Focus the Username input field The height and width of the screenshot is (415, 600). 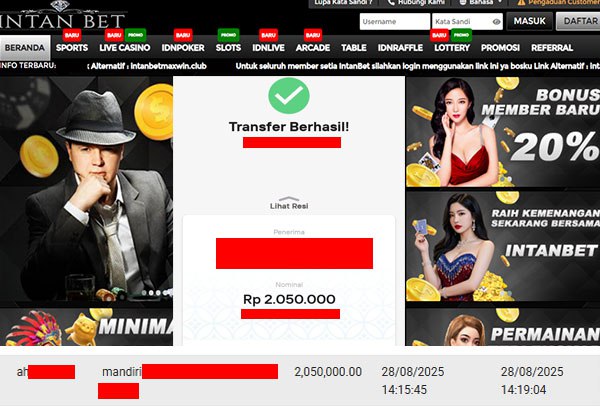(395, 21)
